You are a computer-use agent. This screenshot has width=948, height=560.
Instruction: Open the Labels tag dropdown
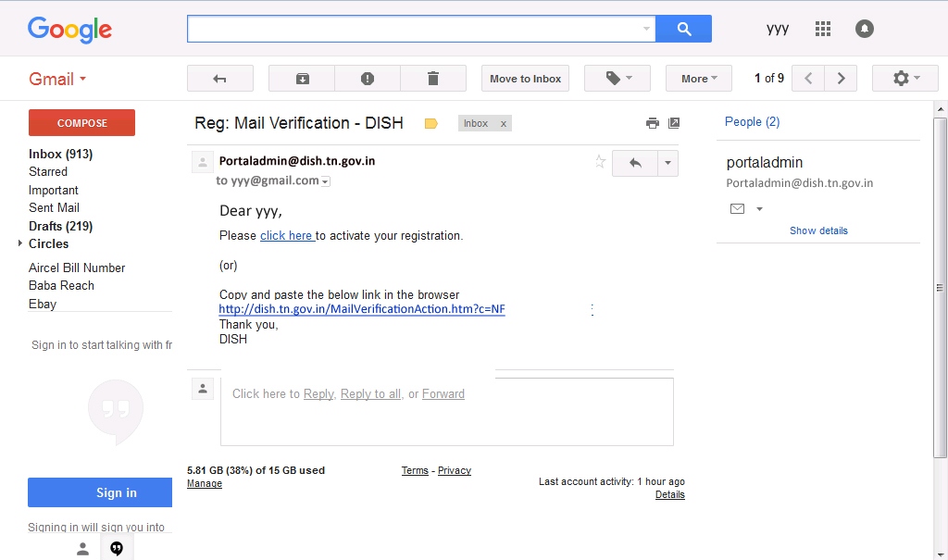click(617, 79)
